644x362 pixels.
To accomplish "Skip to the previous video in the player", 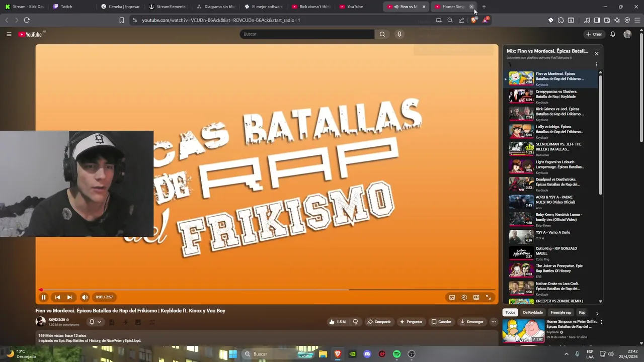I will [x=57, y=297].
